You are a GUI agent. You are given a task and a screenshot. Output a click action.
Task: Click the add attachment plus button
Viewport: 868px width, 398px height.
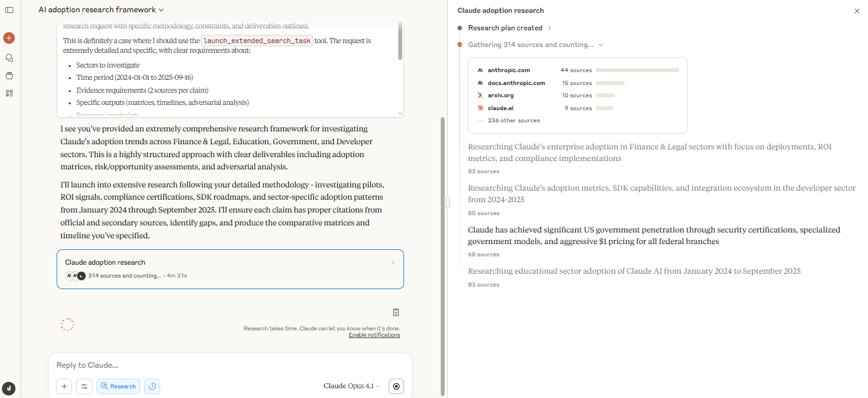pos(64,386)
